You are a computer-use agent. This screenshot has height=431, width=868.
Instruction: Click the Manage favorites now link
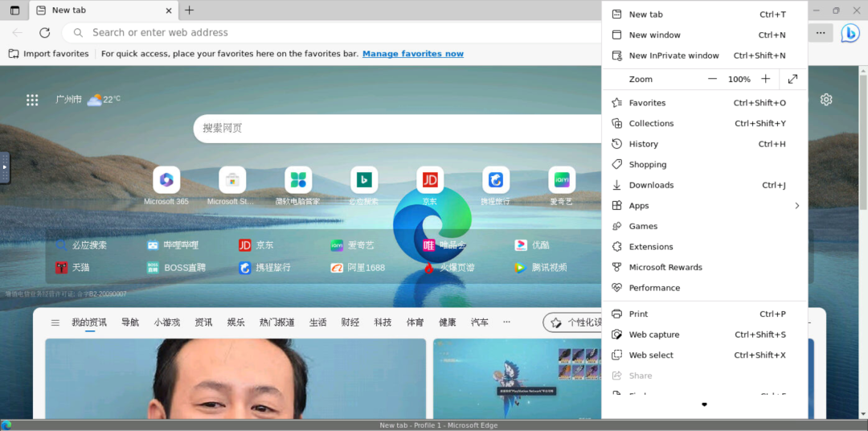click(413, 54)
